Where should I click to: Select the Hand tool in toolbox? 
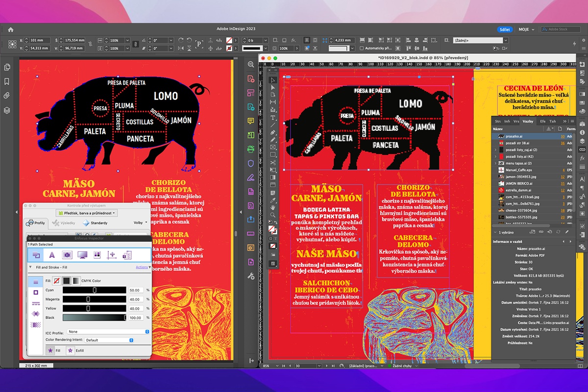[273, 207]
